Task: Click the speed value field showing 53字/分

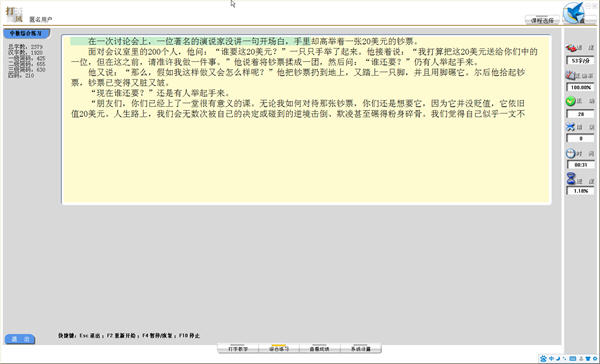Action: pos(580,61)
